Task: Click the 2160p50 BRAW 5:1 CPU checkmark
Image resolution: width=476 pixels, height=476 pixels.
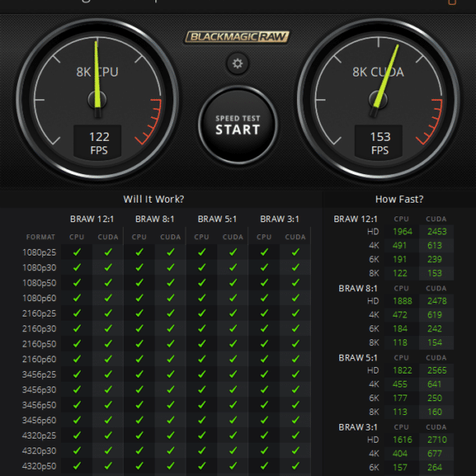Action: [202, 343]
